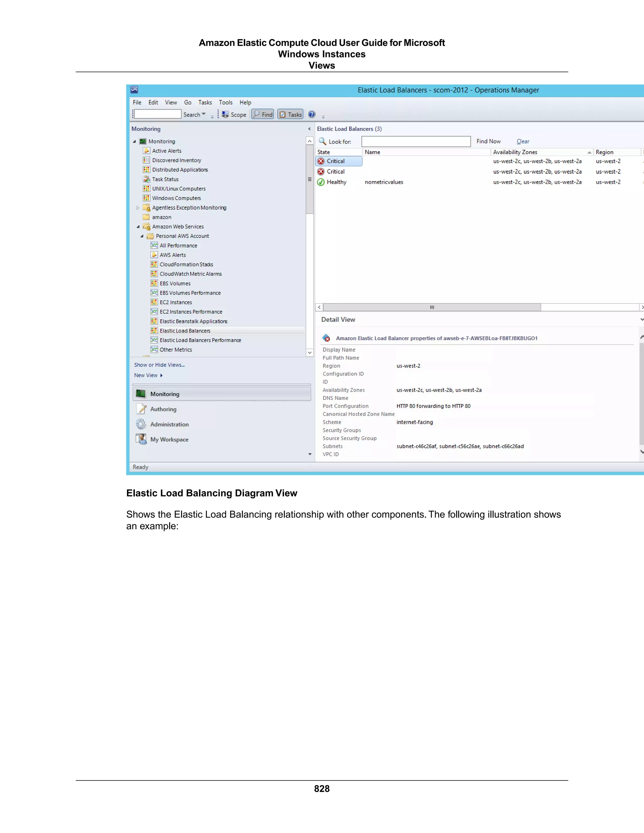Screen dimensions: 644x833
Task: Click results list scroll left arrow
Action: coord(319,307)
